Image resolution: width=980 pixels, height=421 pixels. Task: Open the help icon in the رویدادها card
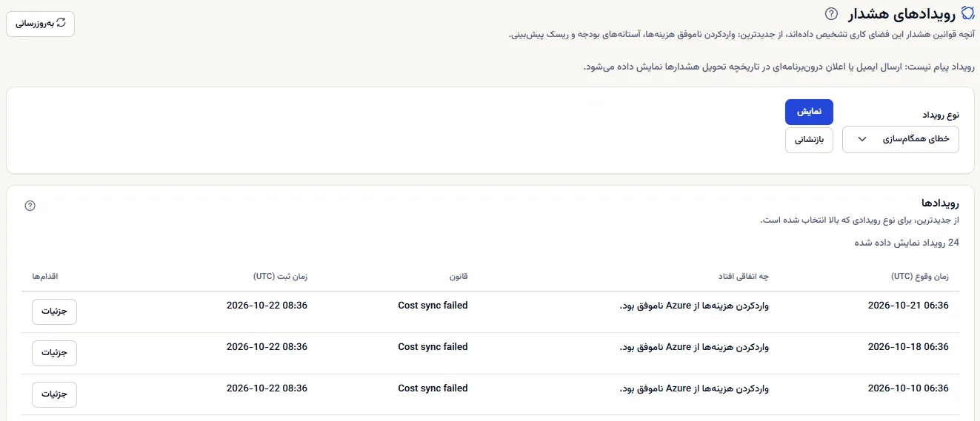(30, 206)
